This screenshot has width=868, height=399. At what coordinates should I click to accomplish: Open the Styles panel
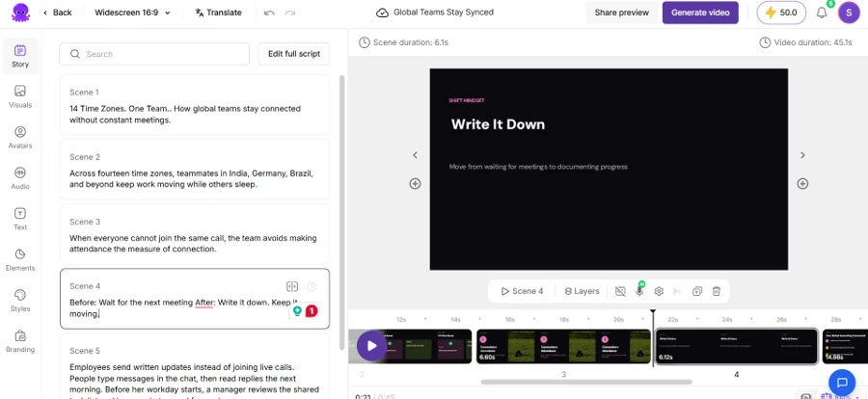click(20, 300)
